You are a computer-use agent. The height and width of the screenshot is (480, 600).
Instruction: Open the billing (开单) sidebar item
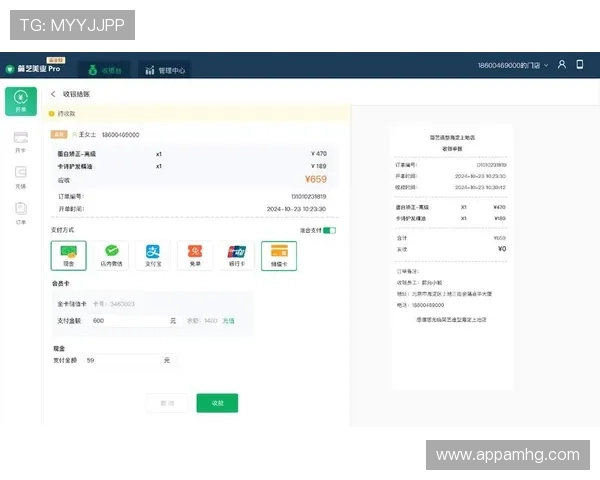click(21, 101)
